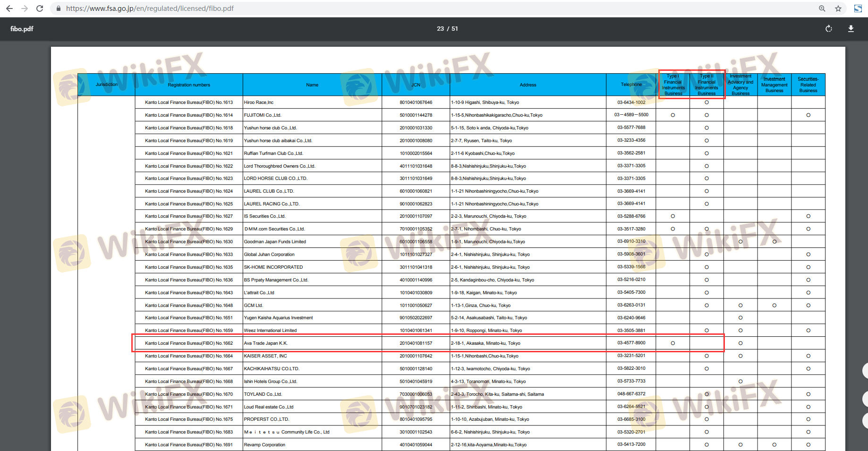Click the fibo.pdf document title
Viewport: 868px width, 451px height.
[x=22, y=29]
